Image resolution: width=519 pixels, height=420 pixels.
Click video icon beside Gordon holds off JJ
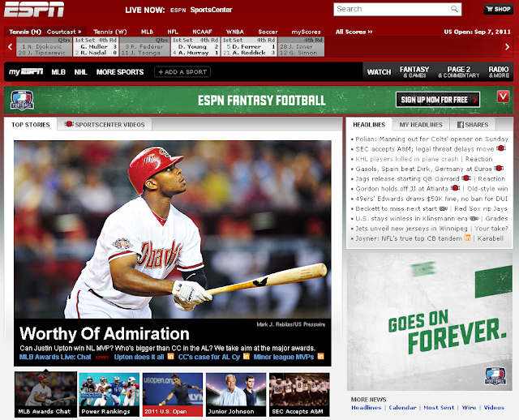point(456,188)
